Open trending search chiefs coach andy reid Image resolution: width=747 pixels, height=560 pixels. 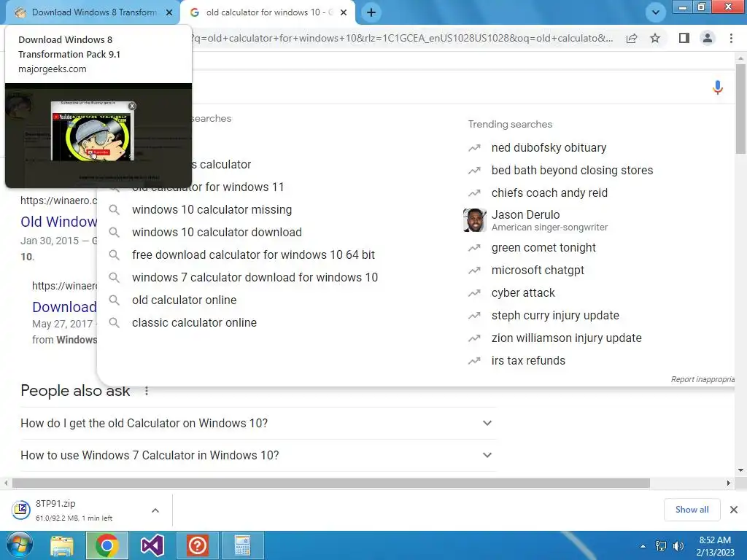click(x=549, y=192)
